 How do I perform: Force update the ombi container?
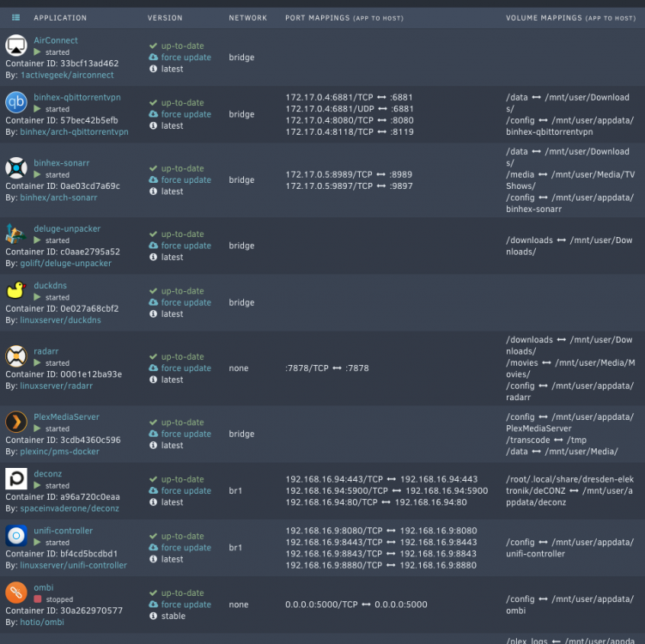pos(186,605)
